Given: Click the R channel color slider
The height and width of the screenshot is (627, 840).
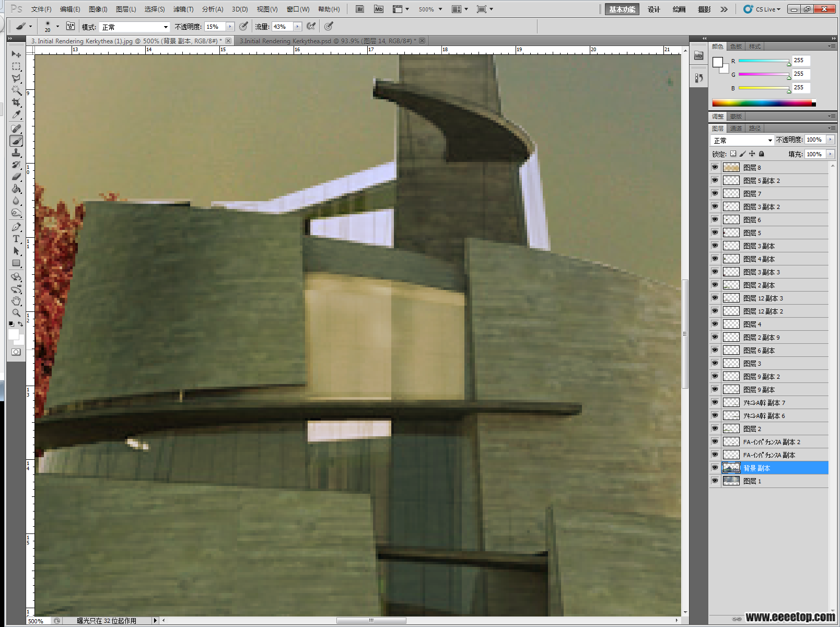Looking at the screenshot, I should (x=765, y=61).
